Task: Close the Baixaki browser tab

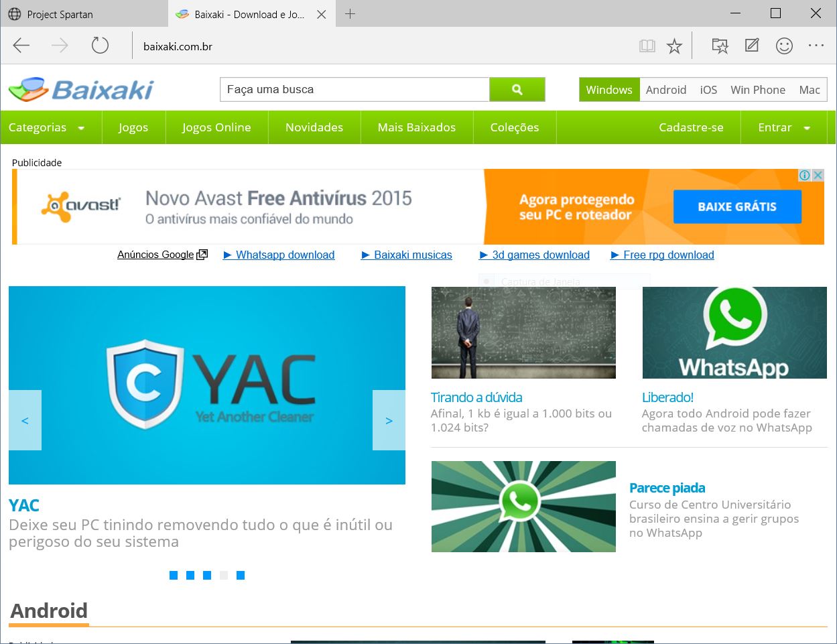Action: [322, 14]
